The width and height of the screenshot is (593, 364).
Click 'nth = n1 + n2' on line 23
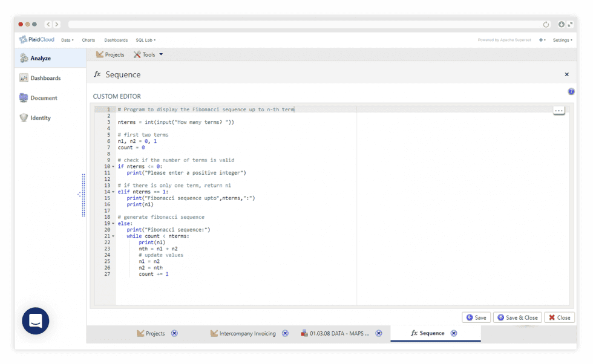point(158,249)
